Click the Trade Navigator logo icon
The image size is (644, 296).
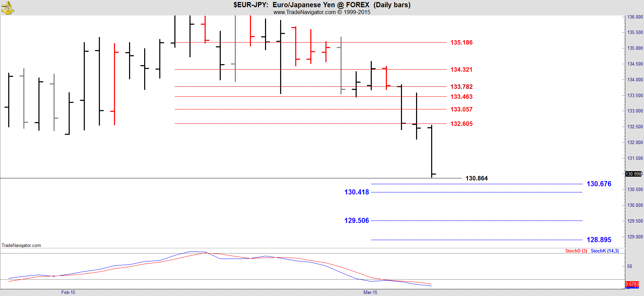7,8
